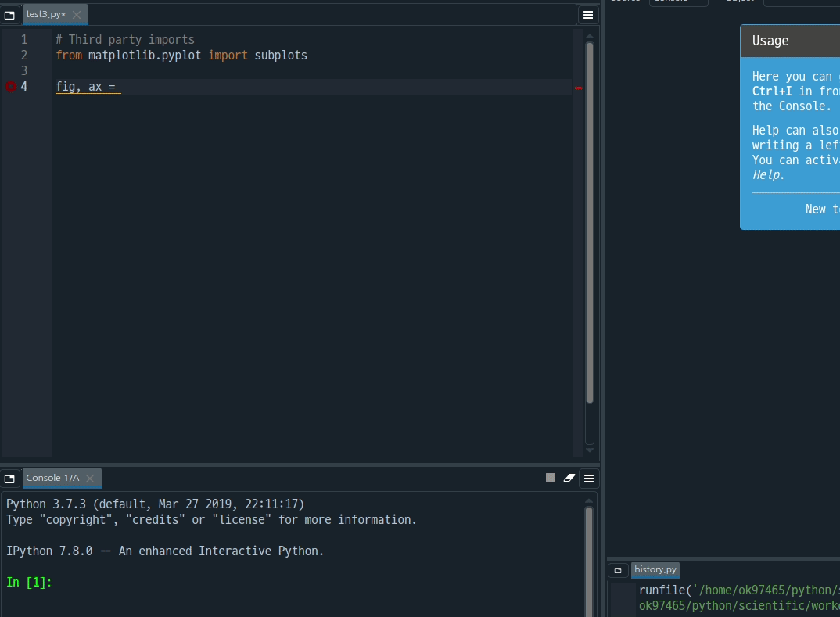Undock the Editor pane via its panel icon
This screenshot has height=617, width=840.
[x=9, y=16]
